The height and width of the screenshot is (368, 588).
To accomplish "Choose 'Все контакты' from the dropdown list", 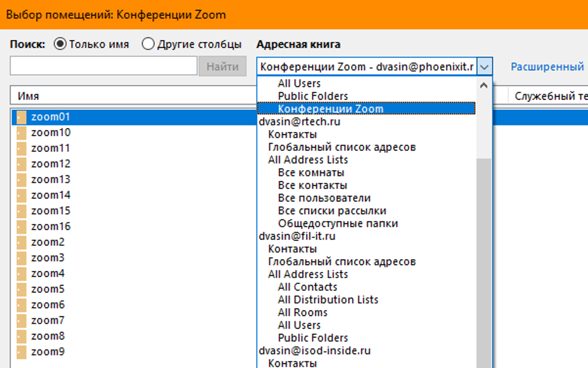I will coord(313,185).
